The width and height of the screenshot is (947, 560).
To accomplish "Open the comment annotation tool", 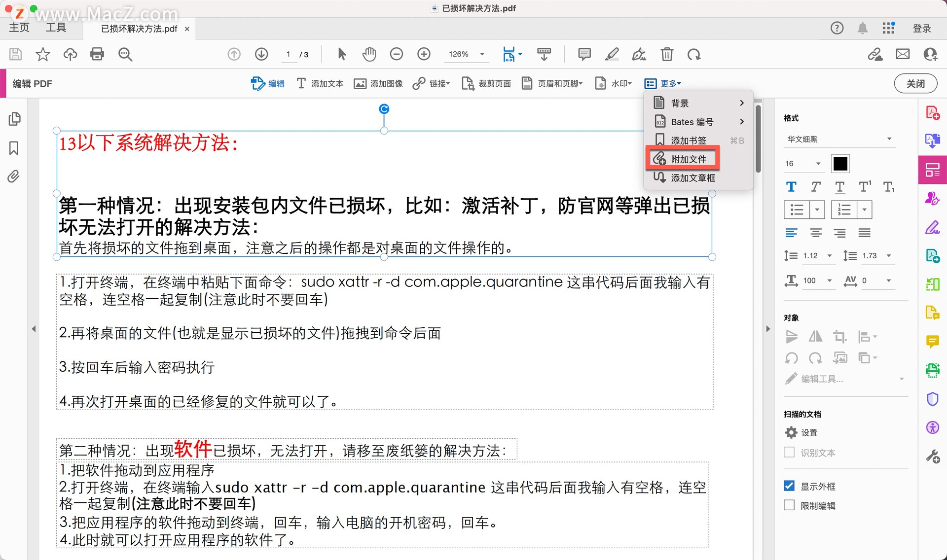I will point(584,54).
